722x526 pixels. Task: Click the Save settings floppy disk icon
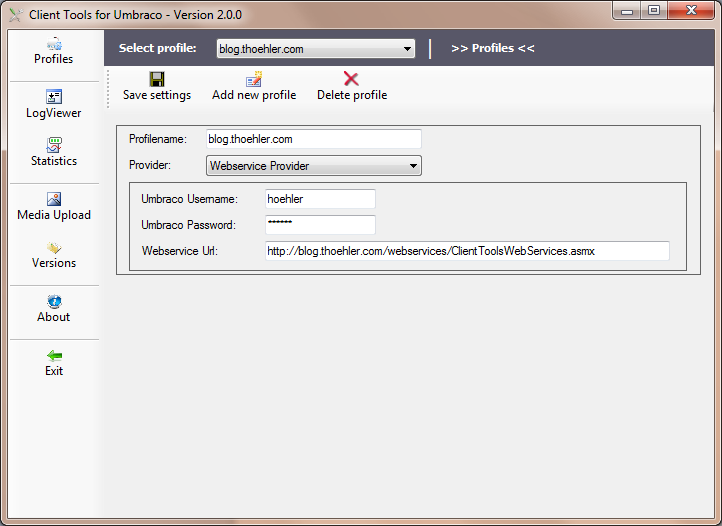[157, 79]
